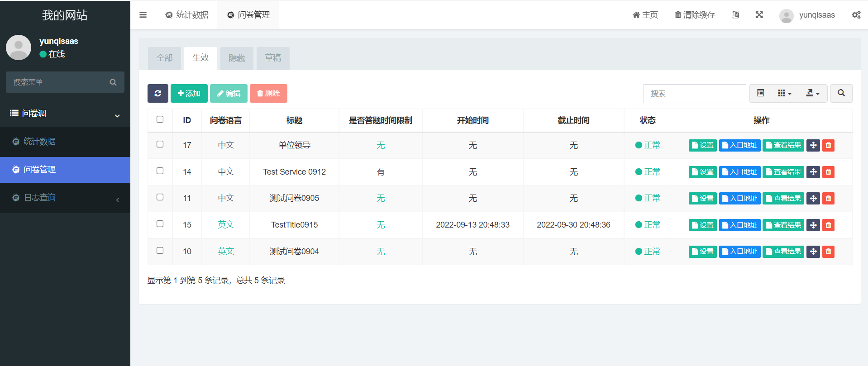The image size is (868, 366).
Task: Delete row 17 with the red trash icon
Action: [829, 145]
